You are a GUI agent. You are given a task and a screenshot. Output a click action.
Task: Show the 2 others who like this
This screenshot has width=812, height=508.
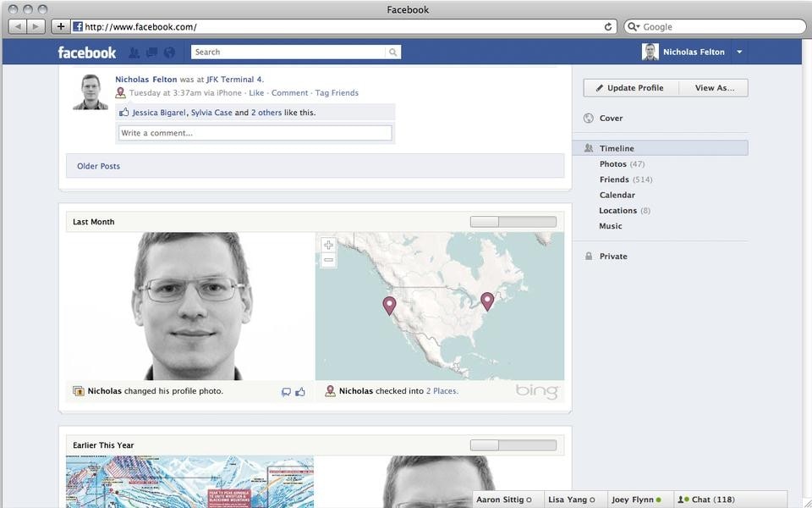coord(266,113)
